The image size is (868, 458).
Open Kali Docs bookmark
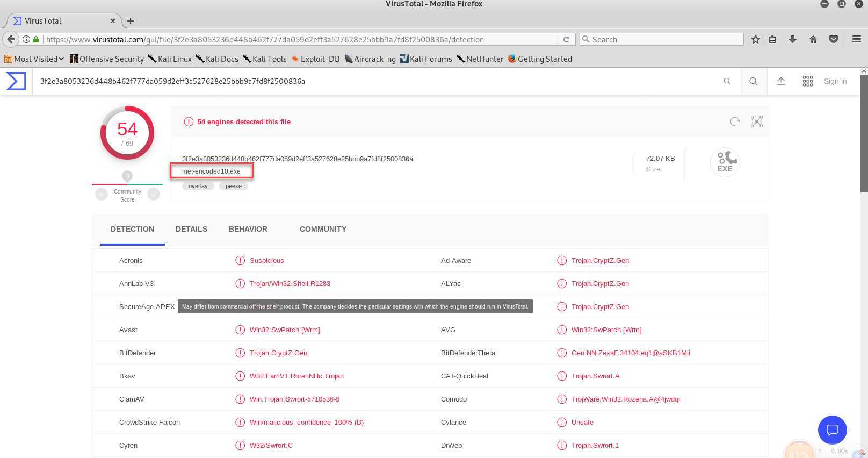click(x=217, y=59)
